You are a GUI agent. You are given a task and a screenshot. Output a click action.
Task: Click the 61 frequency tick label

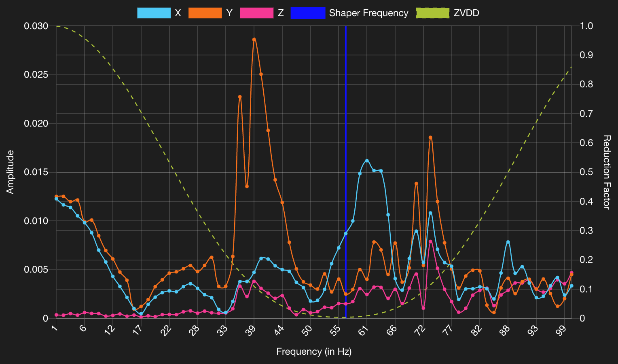click(364, 330)
